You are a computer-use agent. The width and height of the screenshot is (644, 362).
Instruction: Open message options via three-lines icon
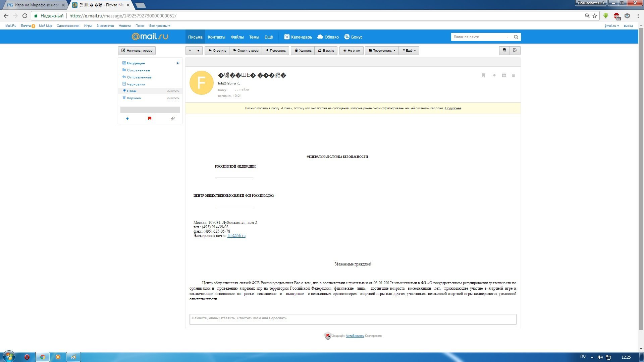pyautogui.click(x=513, y=75)
